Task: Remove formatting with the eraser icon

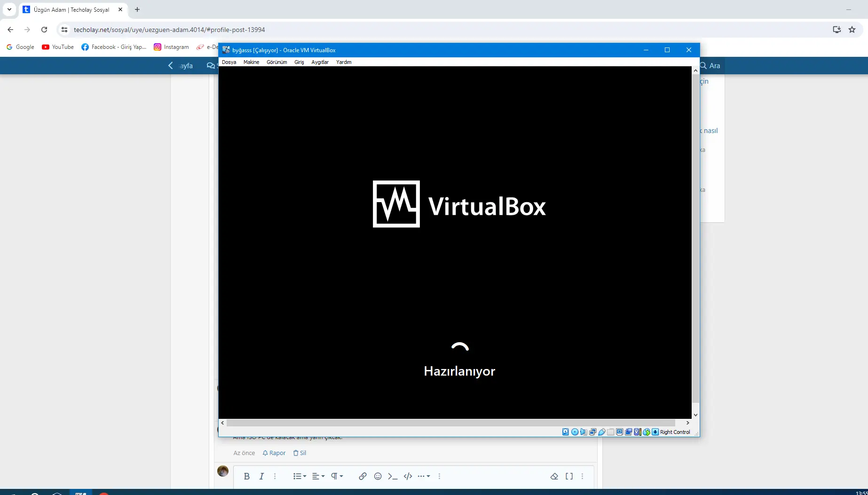Action: click(x=554, y=476)
